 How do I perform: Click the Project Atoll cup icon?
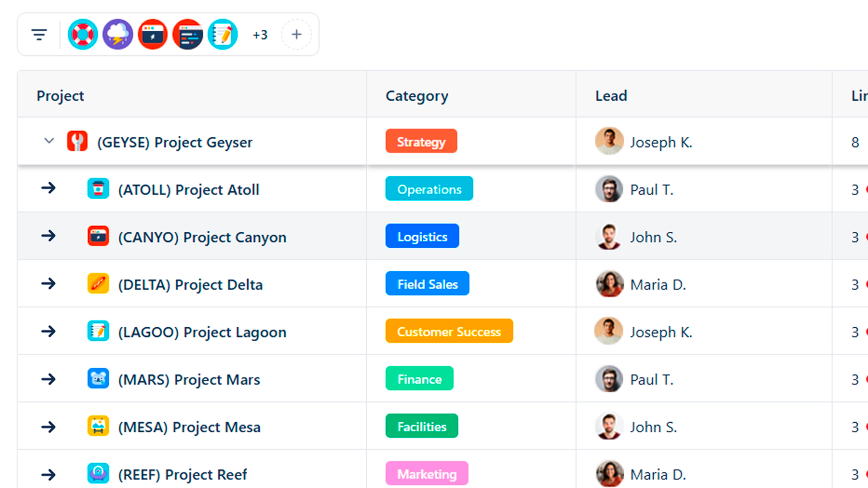pos(98,188)
